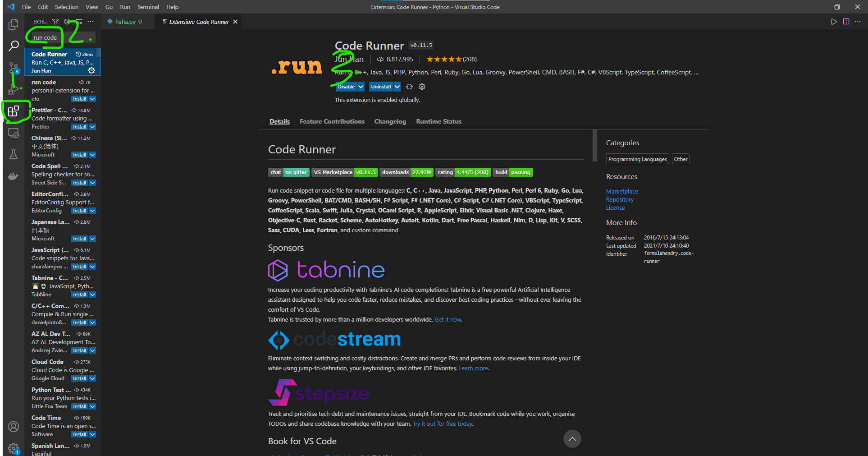The height and width of the screenshot is (456, 868).
Task: Click the Code Runner list item gear
Action: [x=91, y=70]
